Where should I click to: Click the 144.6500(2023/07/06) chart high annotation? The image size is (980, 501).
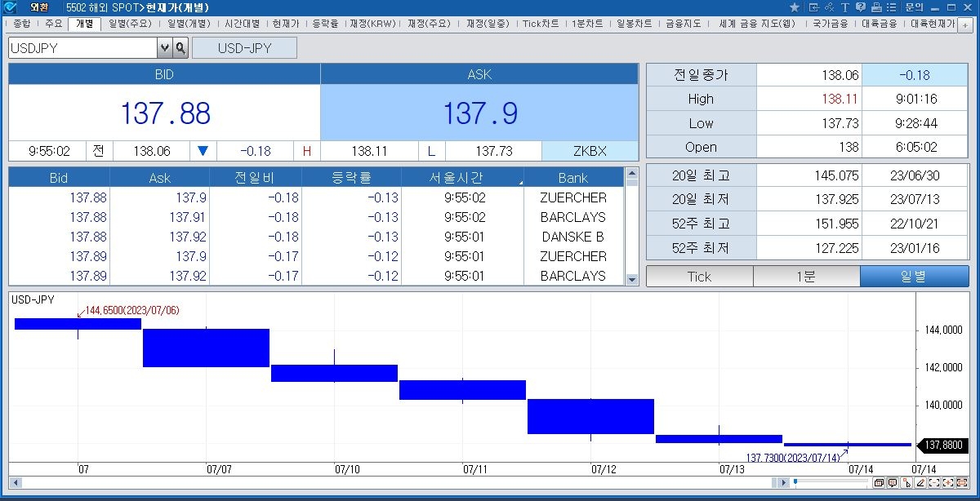tap(131, 311)
